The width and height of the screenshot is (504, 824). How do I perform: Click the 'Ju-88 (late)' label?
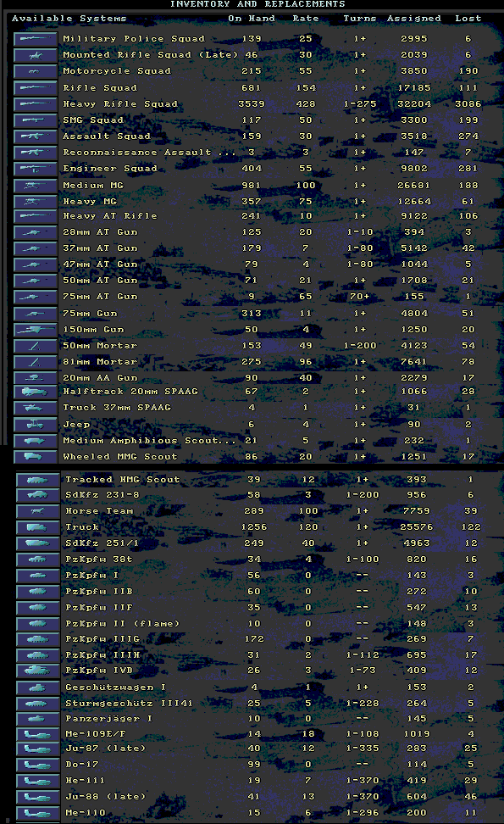[105, 797]
